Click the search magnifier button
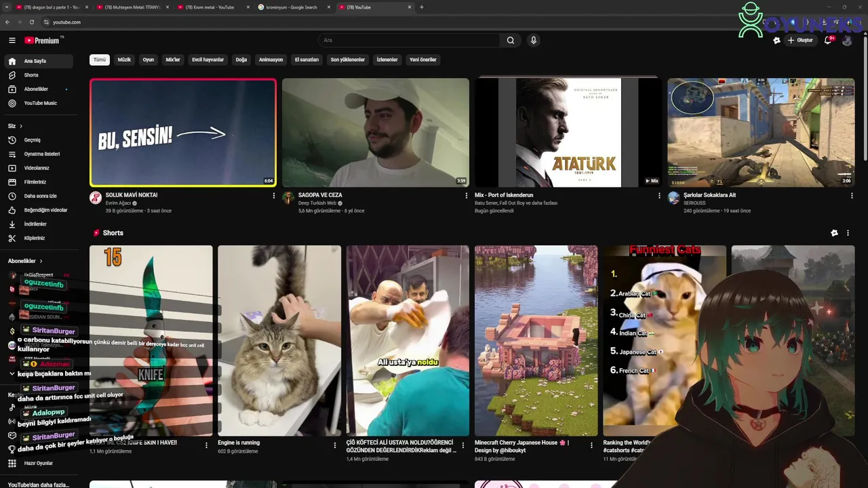The height and width of the screenshot is (488, 868). tap(511, 41)
